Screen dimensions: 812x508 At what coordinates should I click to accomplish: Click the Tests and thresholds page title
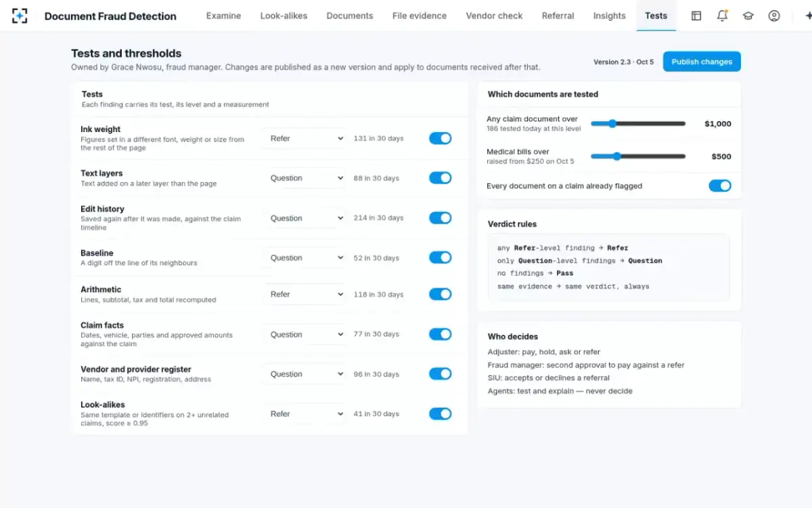(x=127, y=54)
